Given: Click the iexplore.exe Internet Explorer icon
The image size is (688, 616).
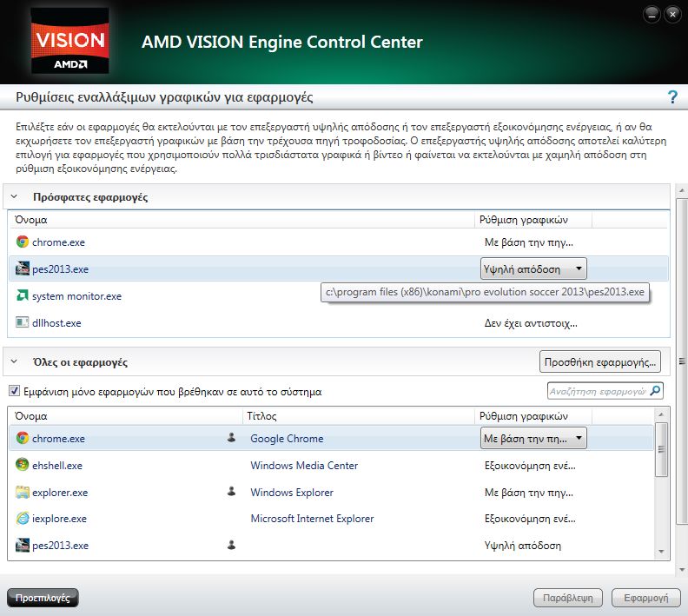Looking at the screenshot, I should [23, 518].
